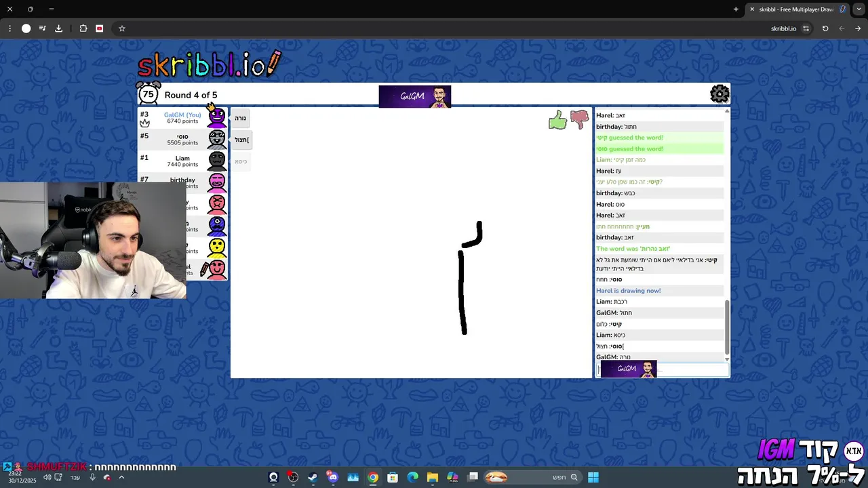Click chat scrollbar up arrow

pos(727,110)
